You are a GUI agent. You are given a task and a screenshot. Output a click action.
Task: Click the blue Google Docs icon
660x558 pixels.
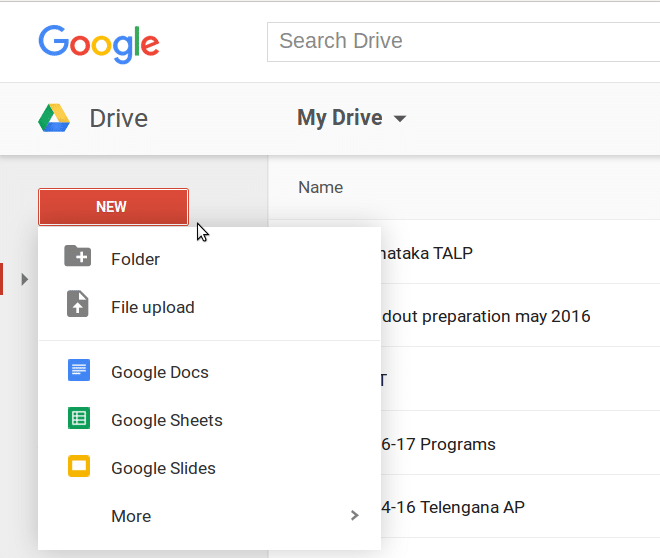pos(79,370)
